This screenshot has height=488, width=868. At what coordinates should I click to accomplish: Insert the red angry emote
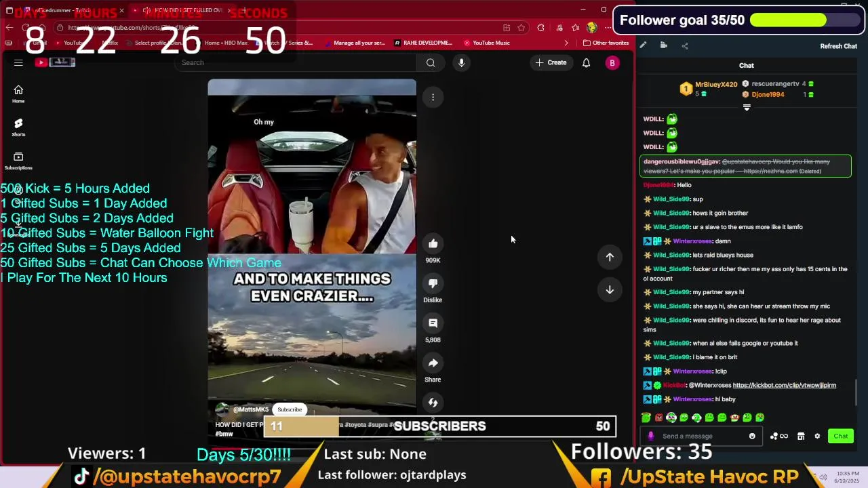(x=658, y=418)
